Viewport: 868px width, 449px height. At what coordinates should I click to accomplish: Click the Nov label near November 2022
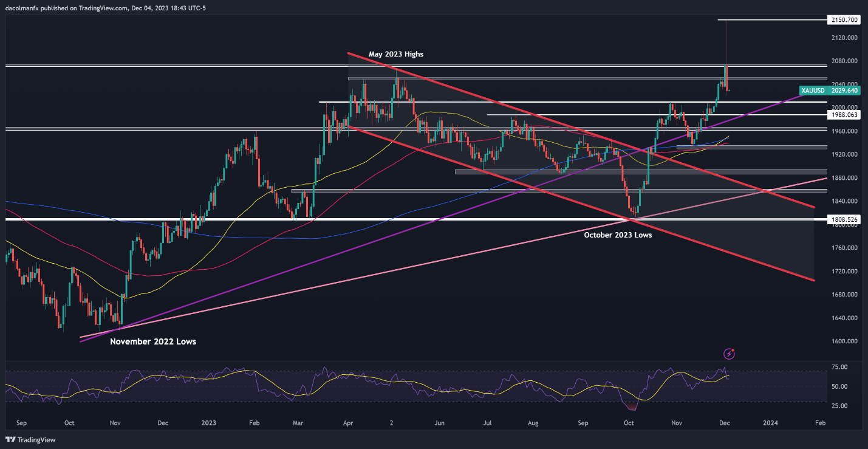tap(115, 422)
